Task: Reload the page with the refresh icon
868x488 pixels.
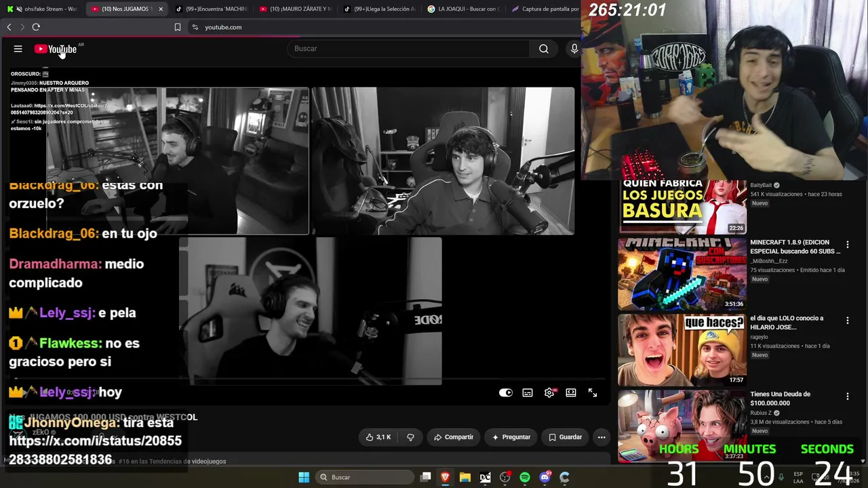Action: click(x=36, y=27)
